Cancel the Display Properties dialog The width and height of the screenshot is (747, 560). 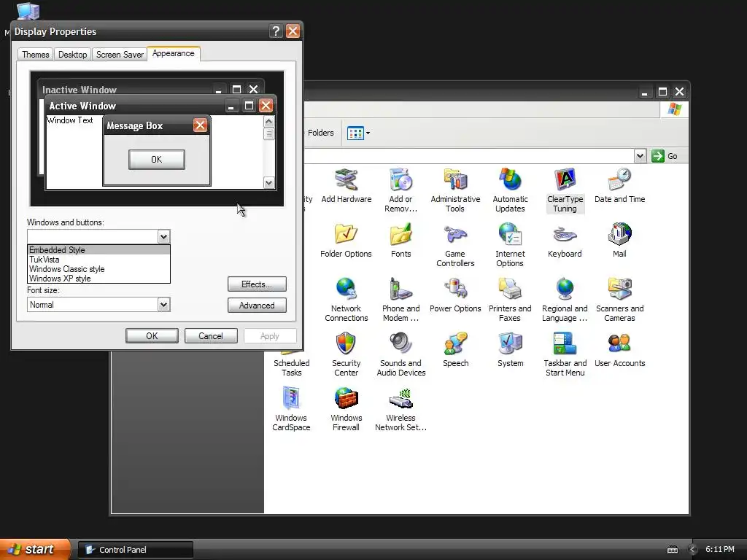coord(211,335)
